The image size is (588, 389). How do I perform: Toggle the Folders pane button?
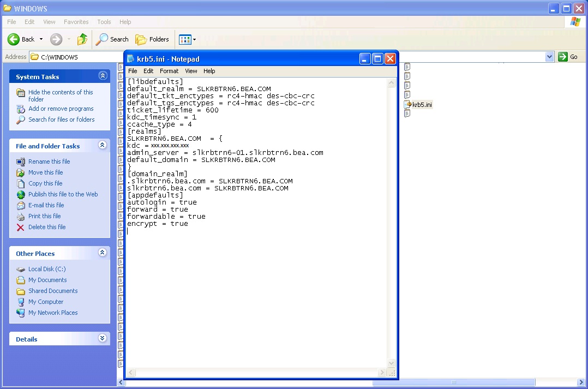click(x=152, y=39)
